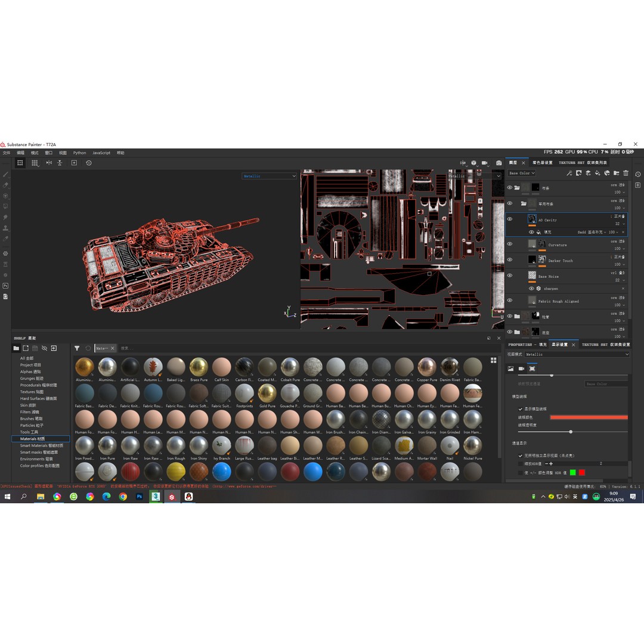Select Smart Materials shelf category
This screenshot has height=644, width=644.
(x=42, y=445)
